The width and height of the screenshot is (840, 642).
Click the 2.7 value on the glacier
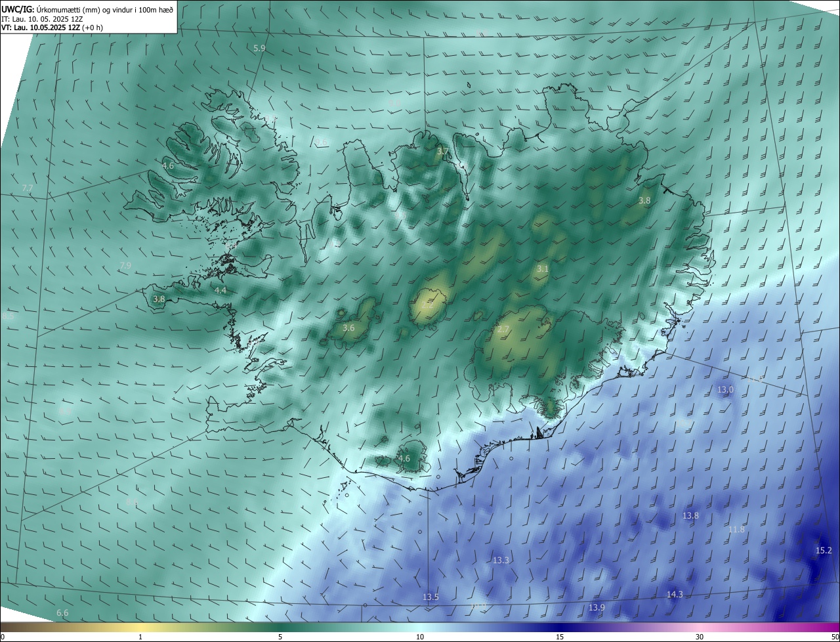503,330
